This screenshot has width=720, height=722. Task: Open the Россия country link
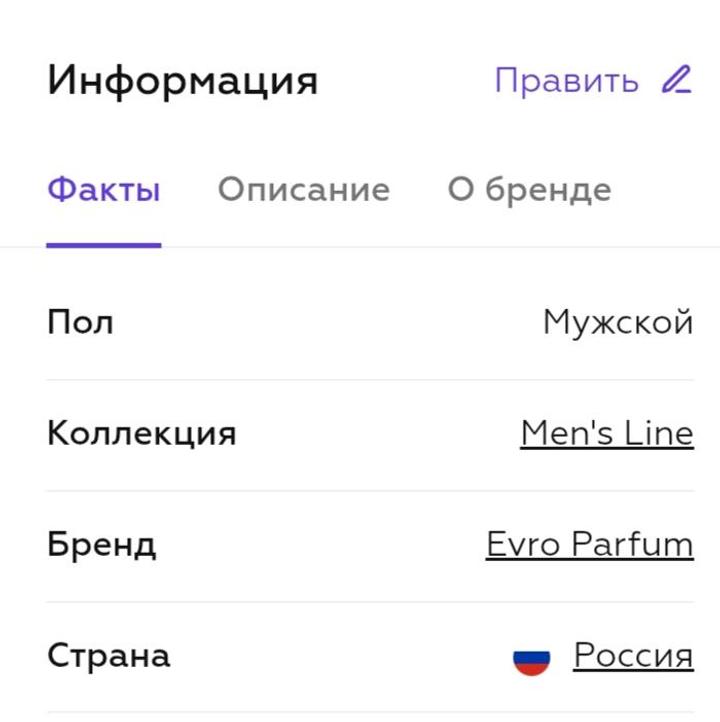point(633,656)
